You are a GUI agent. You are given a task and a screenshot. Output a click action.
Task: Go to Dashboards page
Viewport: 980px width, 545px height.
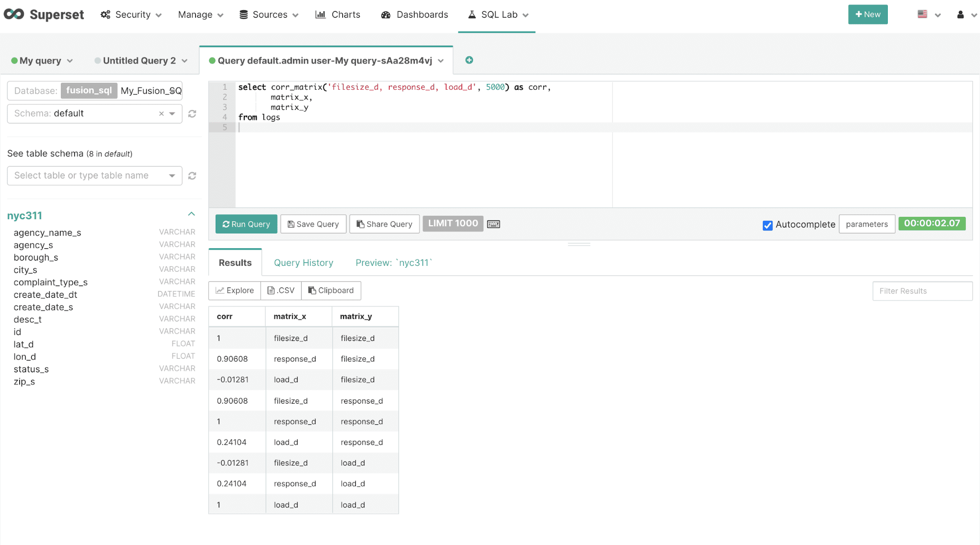point(415,15)
